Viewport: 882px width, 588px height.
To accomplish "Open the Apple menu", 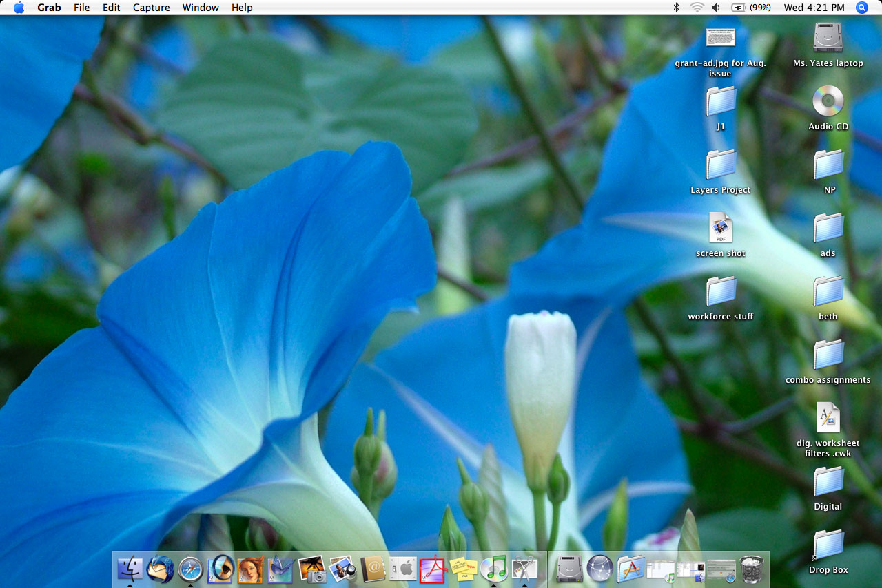I will point(19,8).
